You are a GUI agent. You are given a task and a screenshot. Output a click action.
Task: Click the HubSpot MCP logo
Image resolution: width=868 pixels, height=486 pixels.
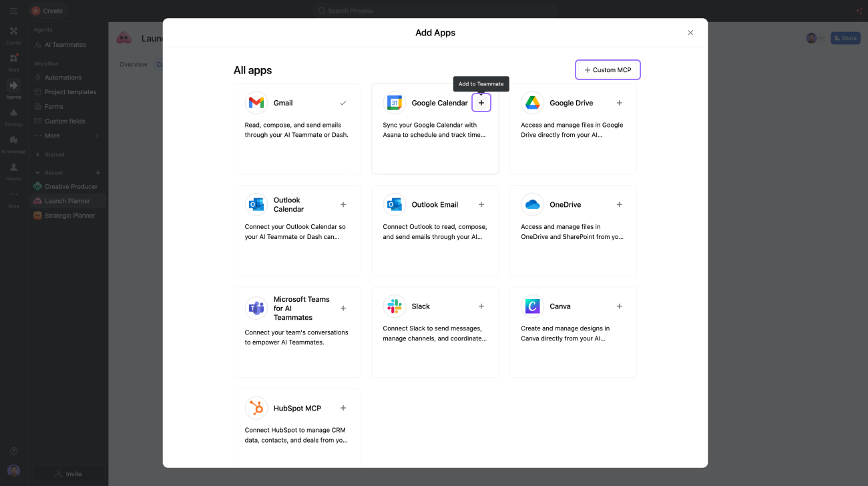[256, 408]
